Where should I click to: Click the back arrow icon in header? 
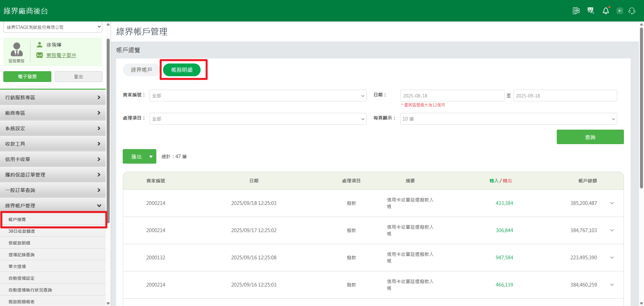pyautogui.click(x=620, y=11)
